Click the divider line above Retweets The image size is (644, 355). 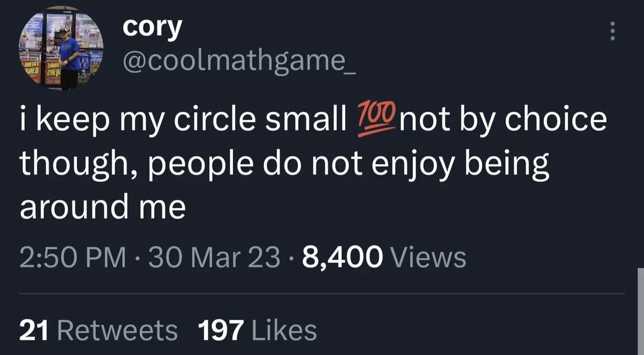(322, 294)
